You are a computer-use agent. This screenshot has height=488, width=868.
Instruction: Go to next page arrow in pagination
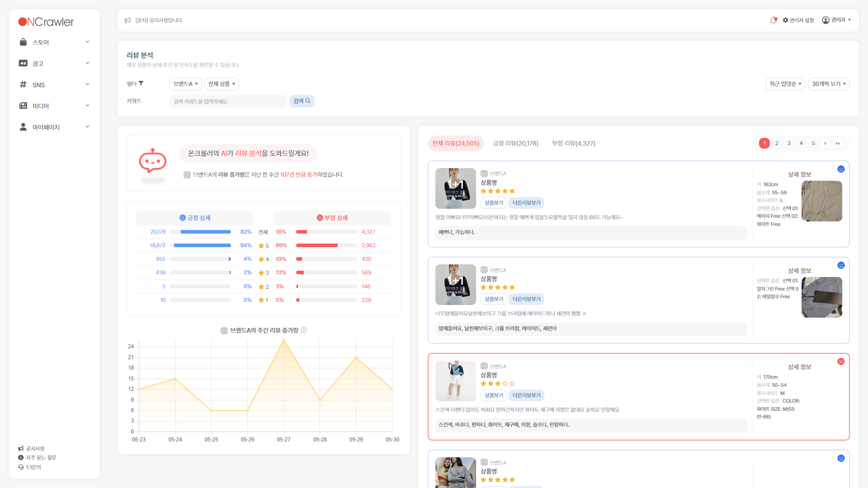(x=826, y=144)
